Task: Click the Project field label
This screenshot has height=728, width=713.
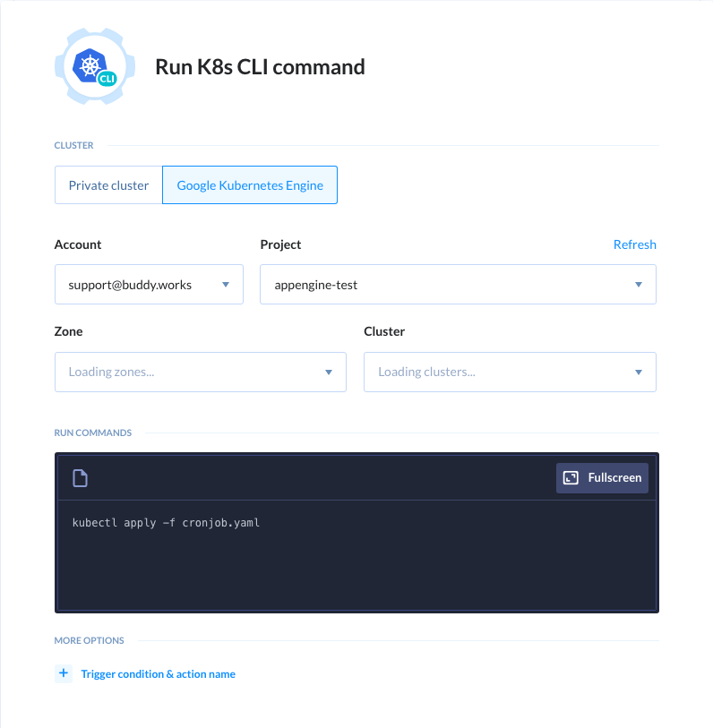Action: [x=280, y=244]
